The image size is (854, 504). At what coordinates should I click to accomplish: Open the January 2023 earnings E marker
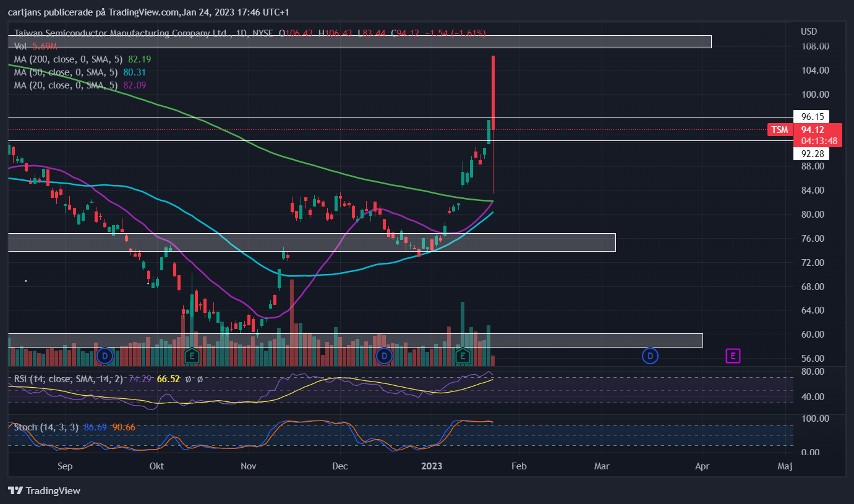(x=463, y=356)
